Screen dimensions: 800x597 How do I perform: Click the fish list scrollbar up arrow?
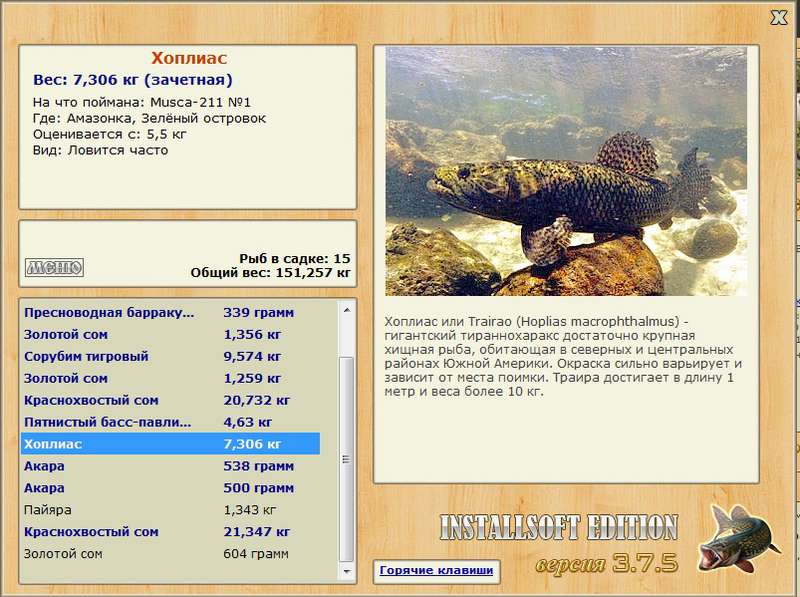pos(346,310)
